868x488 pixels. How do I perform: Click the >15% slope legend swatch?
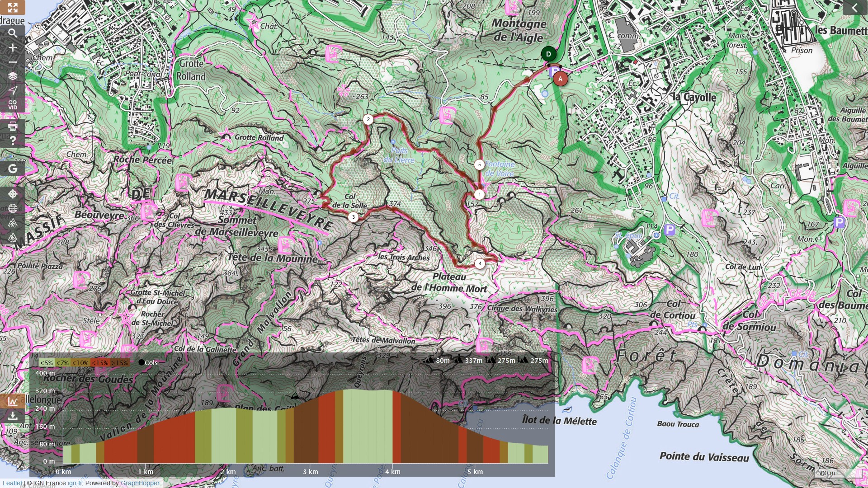click(120, 363)
